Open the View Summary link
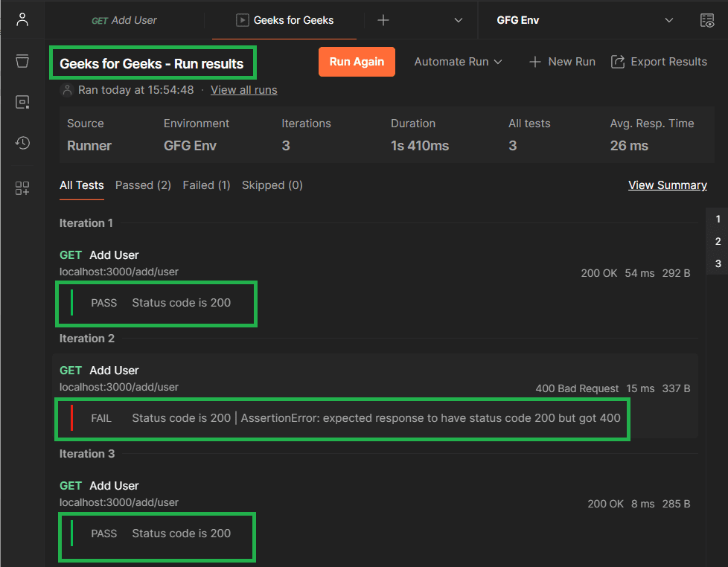 click(668, 185)
